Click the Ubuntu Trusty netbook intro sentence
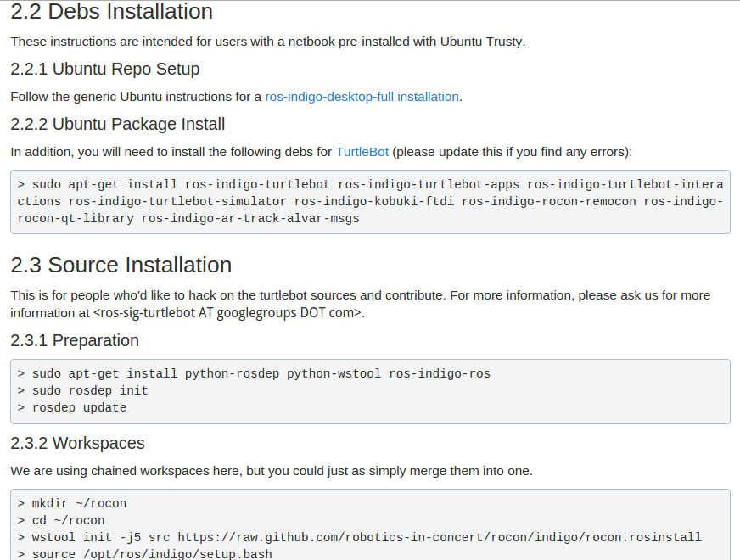 267,42
